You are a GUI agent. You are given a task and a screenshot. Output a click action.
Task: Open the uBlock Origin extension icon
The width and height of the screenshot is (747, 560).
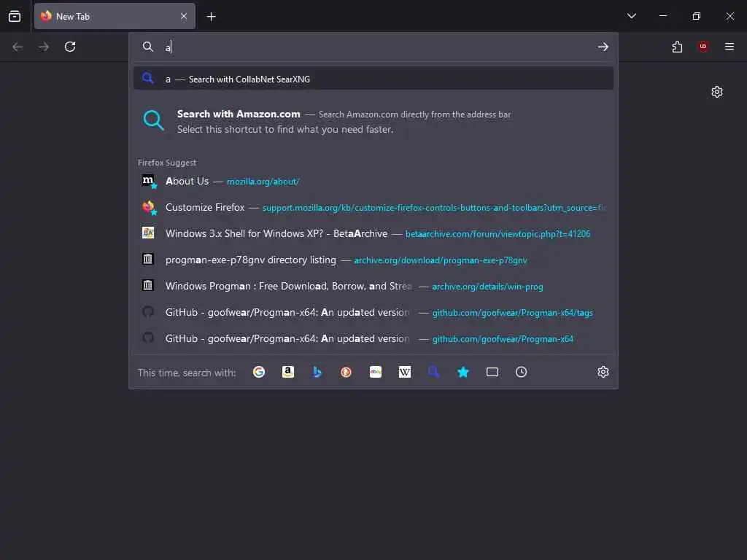point(703,46)
